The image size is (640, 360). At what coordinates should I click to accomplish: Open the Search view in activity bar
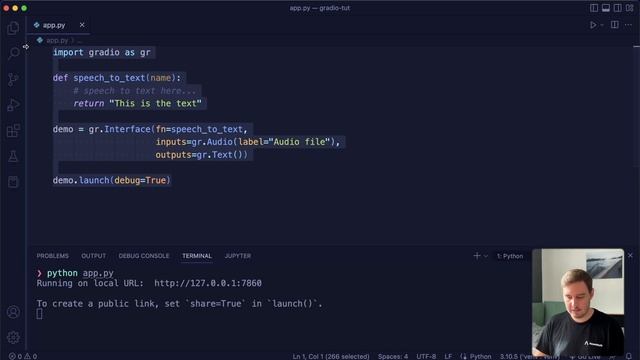(13, 53)
